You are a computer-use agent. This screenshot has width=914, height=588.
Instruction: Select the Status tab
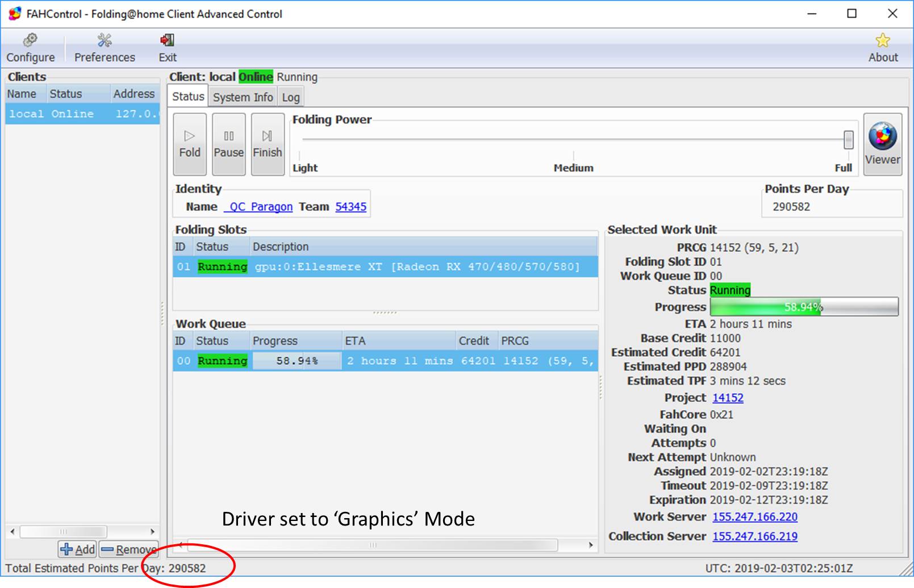click(x=188, y=97)
